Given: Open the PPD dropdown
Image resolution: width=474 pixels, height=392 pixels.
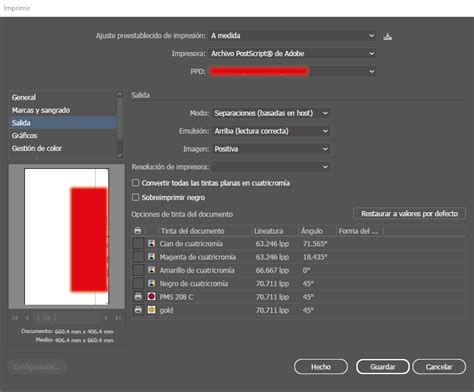Looking at the screenshot, I should click(x=292, y=71).
